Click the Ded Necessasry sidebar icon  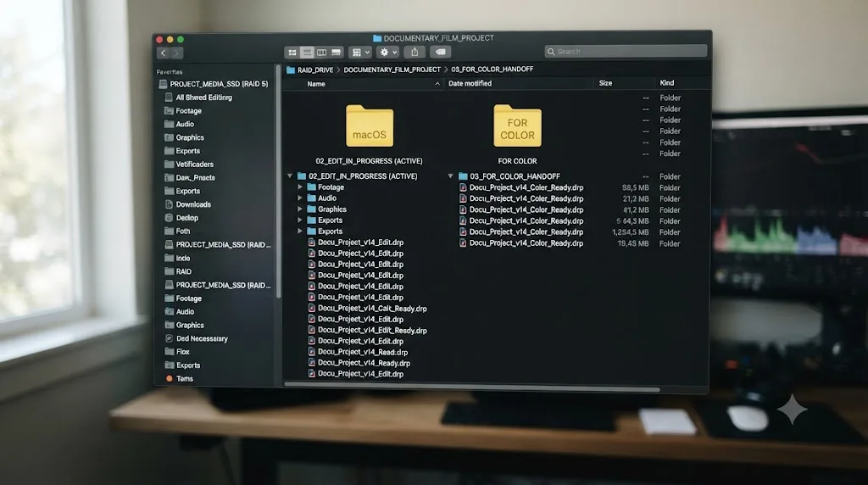click(x=169, y=338)
